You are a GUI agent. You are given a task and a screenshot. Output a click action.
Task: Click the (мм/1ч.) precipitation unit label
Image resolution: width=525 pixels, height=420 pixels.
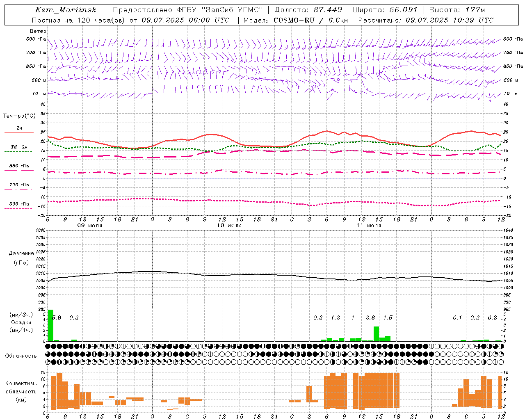[21, 330]
